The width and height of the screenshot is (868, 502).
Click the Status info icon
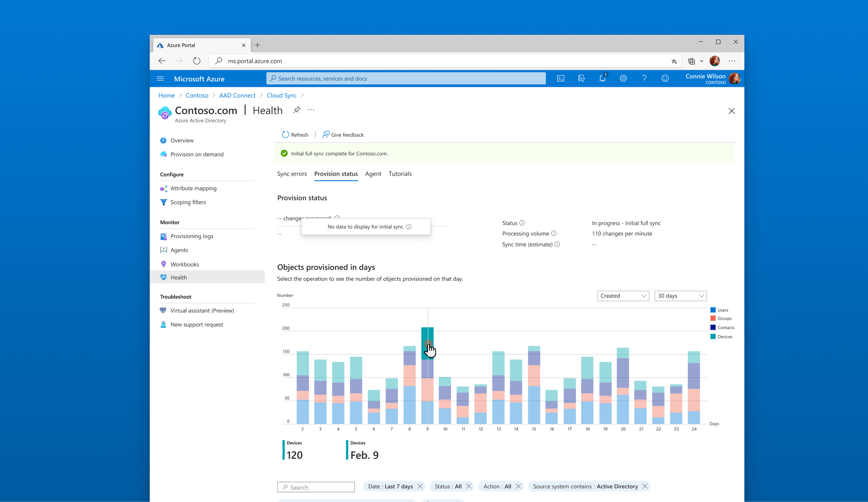522,223
